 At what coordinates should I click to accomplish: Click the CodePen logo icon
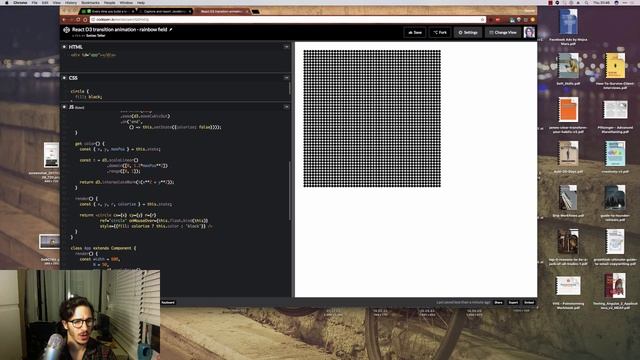(67, 30)
